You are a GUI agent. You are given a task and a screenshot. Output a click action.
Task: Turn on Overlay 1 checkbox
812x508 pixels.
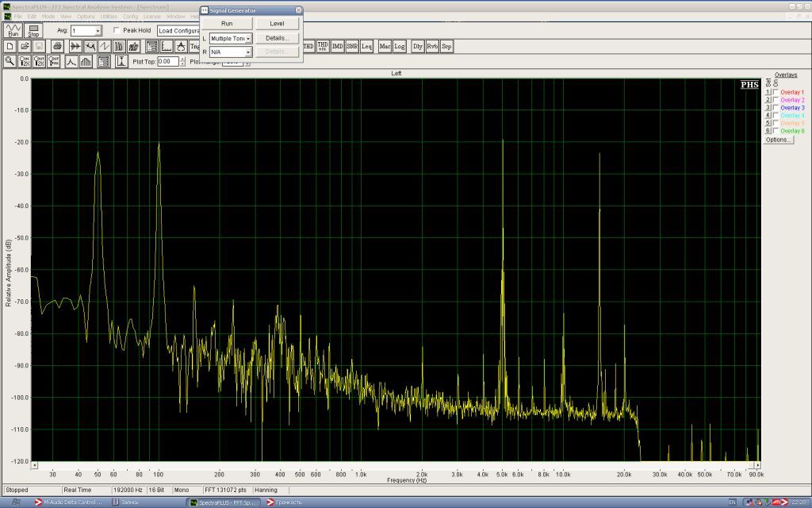(x=776, y=92)
